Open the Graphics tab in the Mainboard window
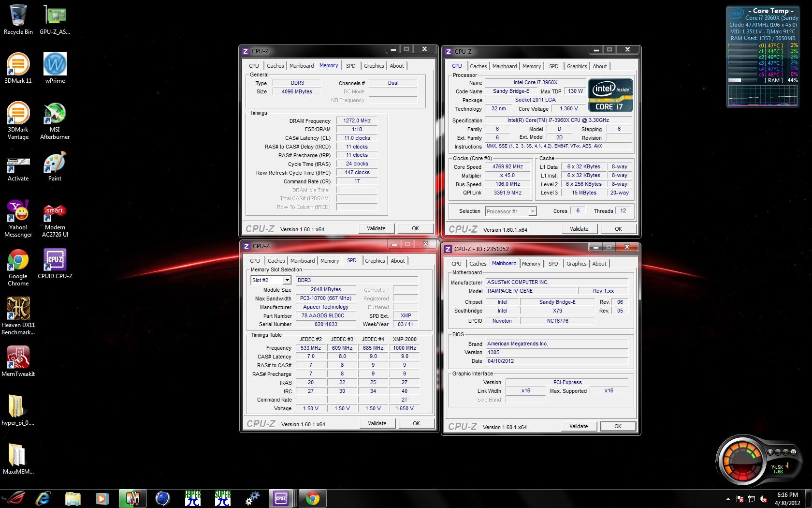 [x=577, y=264]
